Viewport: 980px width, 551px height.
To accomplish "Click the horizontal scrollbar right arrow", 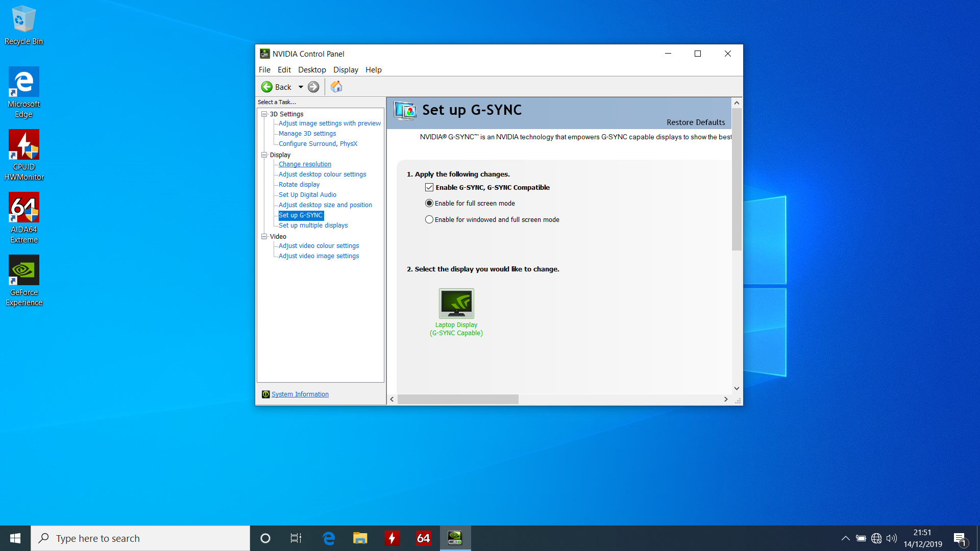I will [x=726, y=399].
